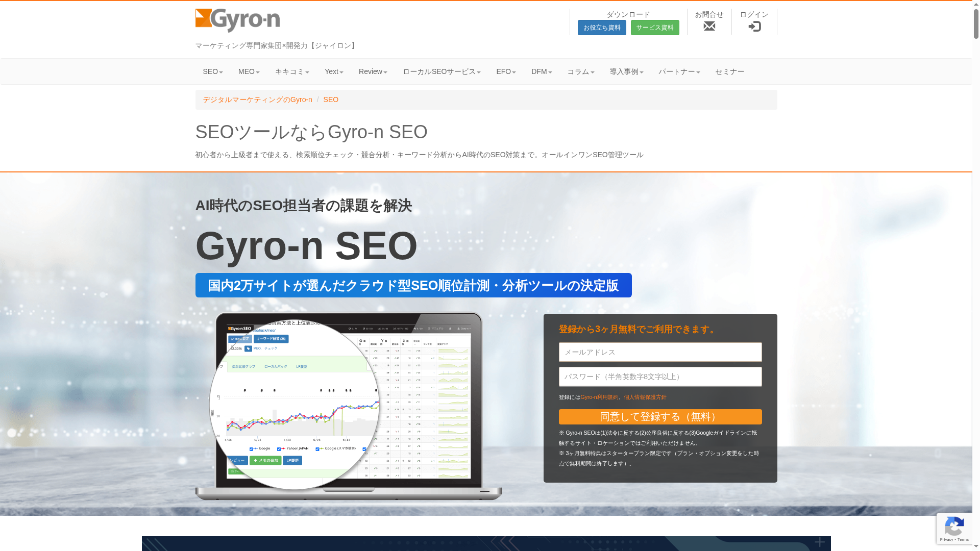Click the blue 国内2万サイトが選んだ banner
The image size is (980, 551).
[x=413, y=285]
